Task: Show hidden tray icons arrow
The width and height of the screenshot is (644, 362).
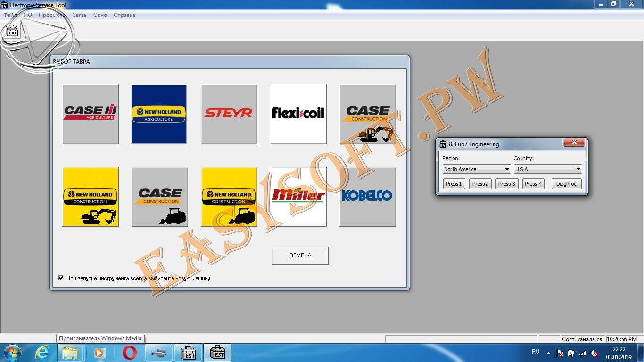Action: click(x=548, y=353)
